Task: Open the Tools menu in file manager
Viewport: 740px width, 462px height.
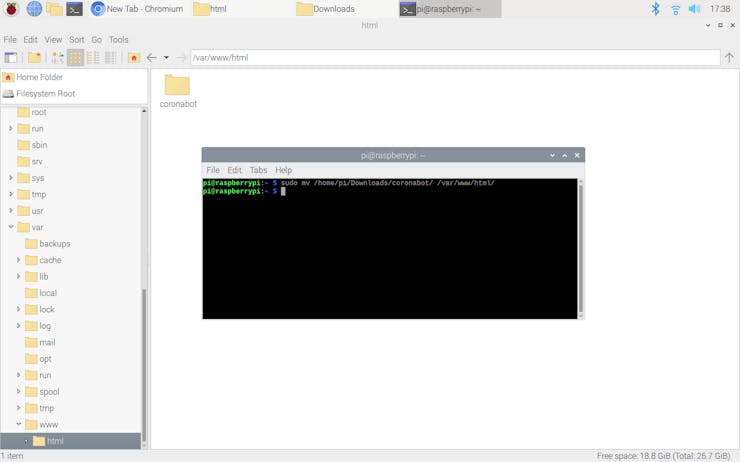Action: tap(118, 40)
